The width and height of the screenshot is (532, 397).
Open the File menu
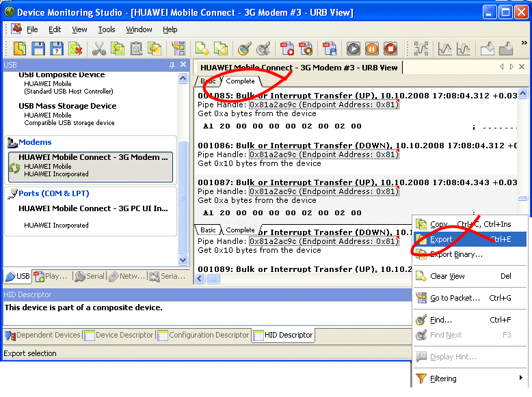point(32,29)
